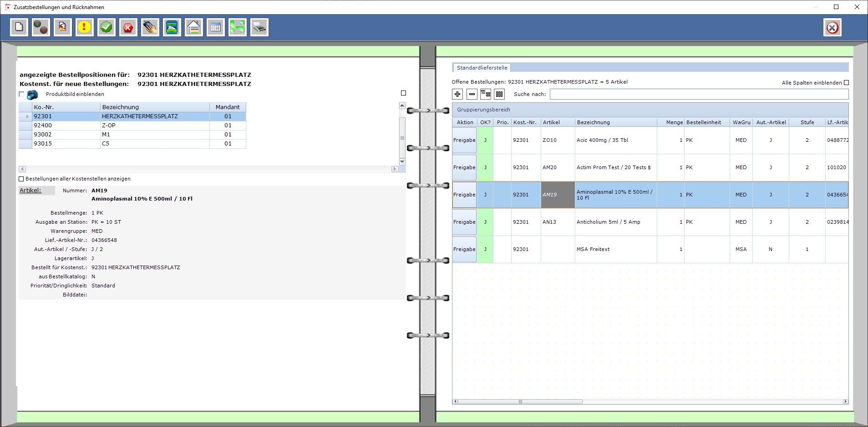Click the 'Actim Prom Test / 20 Tests $' cell
Screen dimensions: 868x427
point(616,167)
